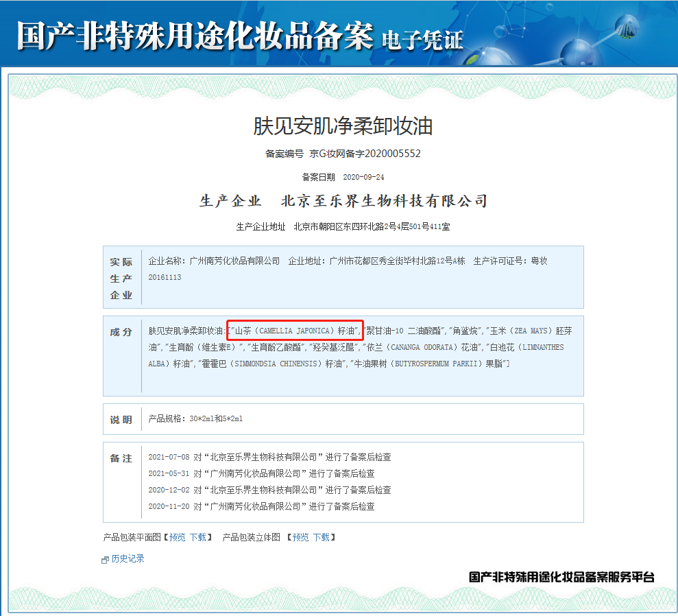Select the 实际生产企业 section label
This screenshot has height=616, width=678.
[x=121, y=278]
